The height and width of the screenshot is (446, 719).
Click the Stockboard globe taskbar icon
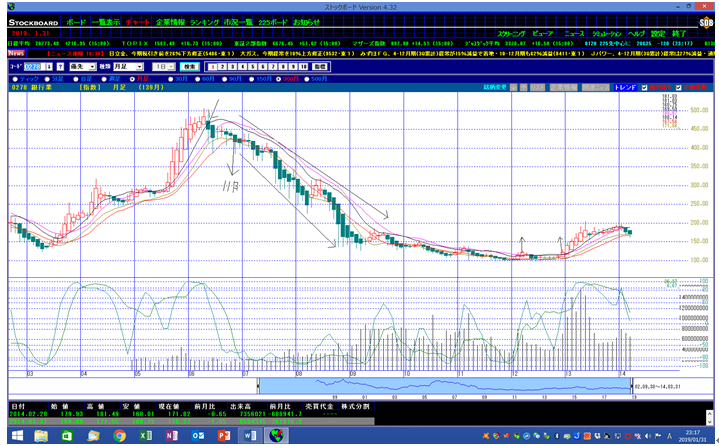point(277,435)
